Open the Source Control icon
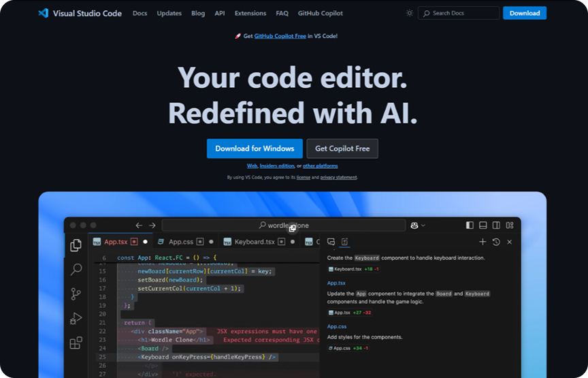 [76, 294]
